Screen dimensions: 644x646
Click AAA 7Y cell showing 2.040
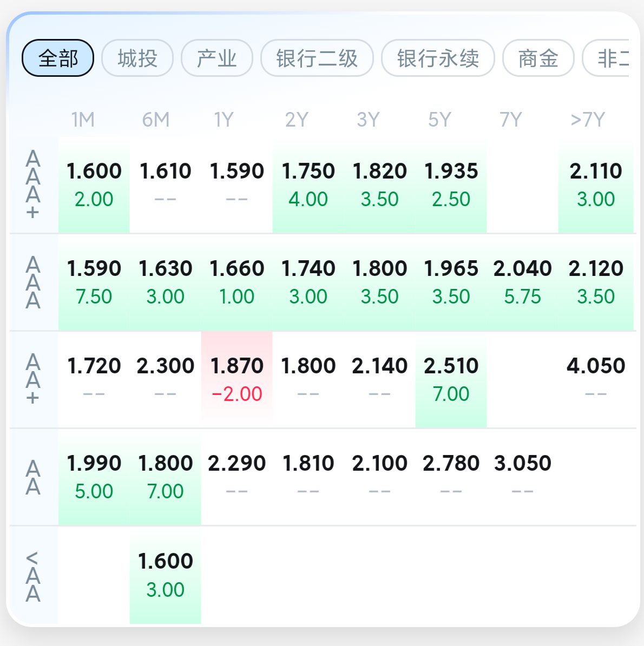point(522,282)
